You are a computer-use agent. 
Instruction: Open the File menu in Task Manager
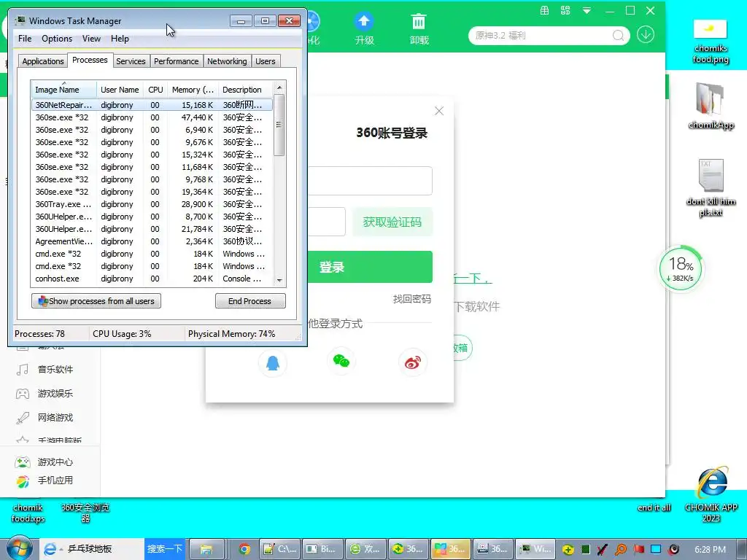25,39
